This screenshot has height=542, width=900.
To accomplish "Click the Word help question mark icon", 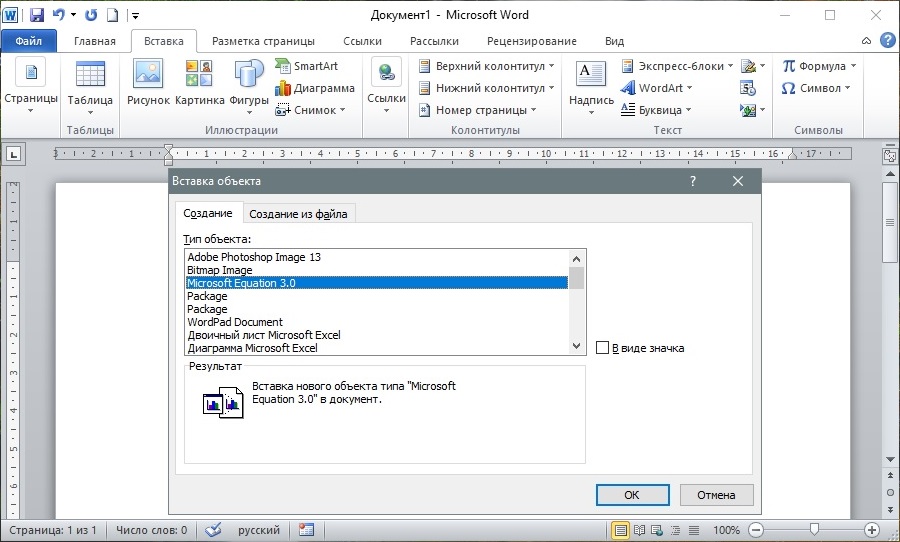I will point(887,41).
